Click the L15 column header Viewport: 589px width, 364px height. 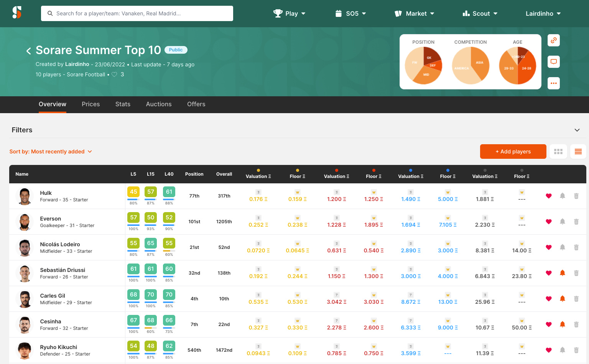(151, 174)
